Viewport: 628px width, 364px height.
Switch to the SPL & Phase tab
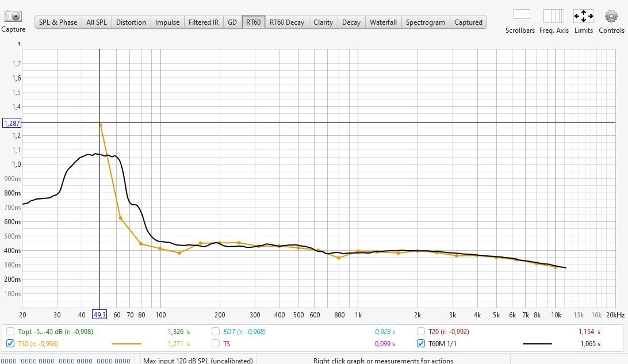[x=58, y=22]
